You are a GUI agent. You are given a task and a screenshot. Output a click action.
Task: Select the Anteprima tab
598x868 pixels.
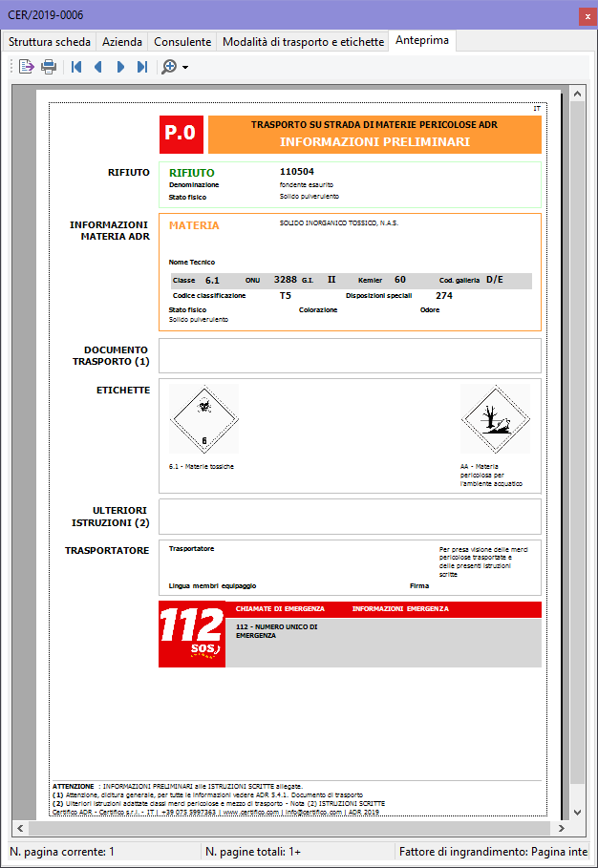pyautogui.click(x=422, y=40)
